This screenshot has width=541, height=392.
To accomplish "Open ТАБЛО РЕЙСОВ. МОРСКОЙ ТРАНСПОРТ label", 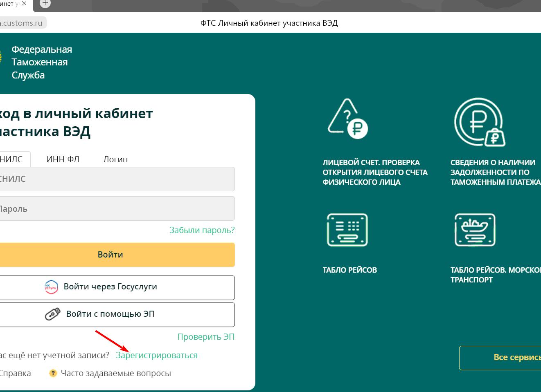I will tap(495, 275).
